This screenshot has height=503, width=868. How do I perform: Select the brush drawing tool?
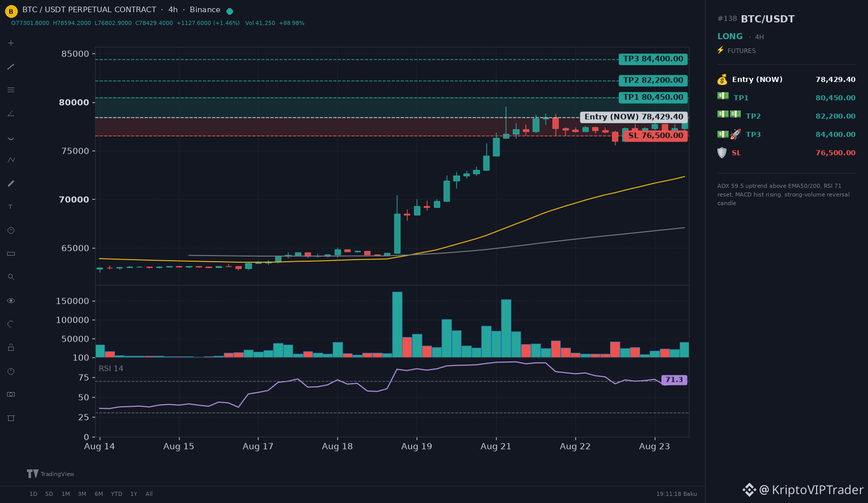pyautogui.click(x=11, y=183)
